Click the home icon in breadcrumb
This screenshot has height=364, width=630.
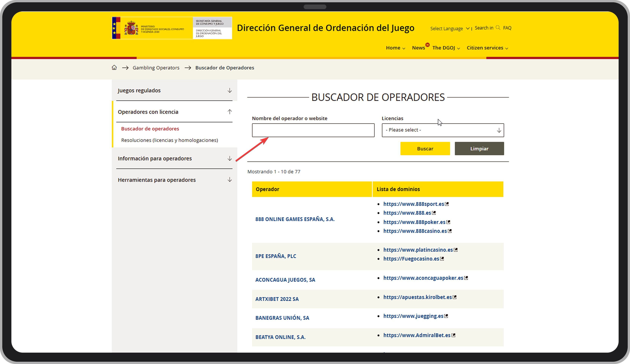coord(114,67)
